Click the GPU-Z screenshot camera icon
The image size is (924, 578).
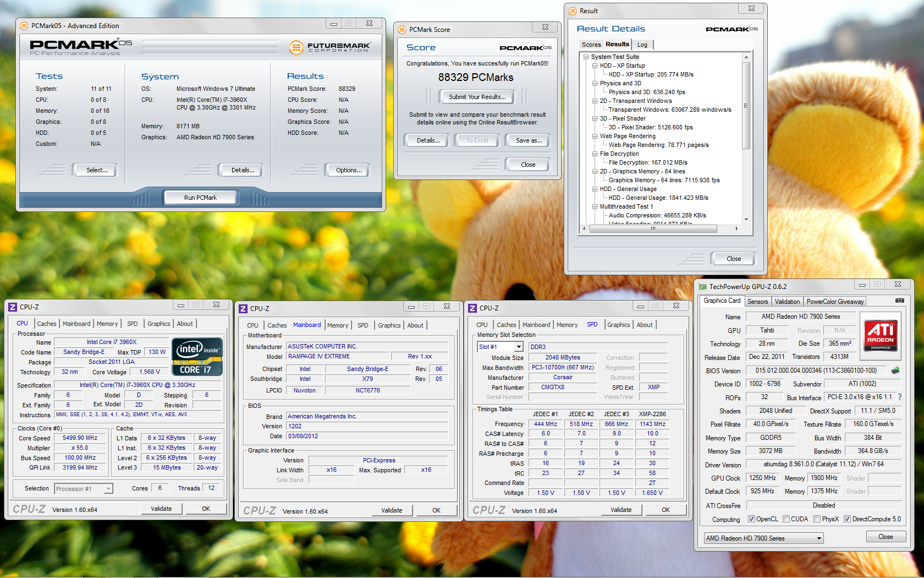coord(899,301)
